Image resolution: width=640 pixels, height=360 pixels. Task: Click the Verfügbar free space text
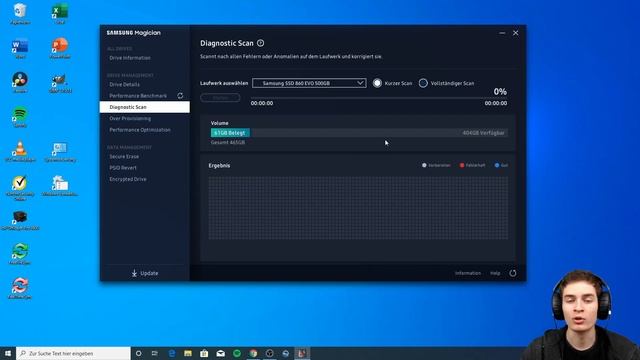pos(483,133)
